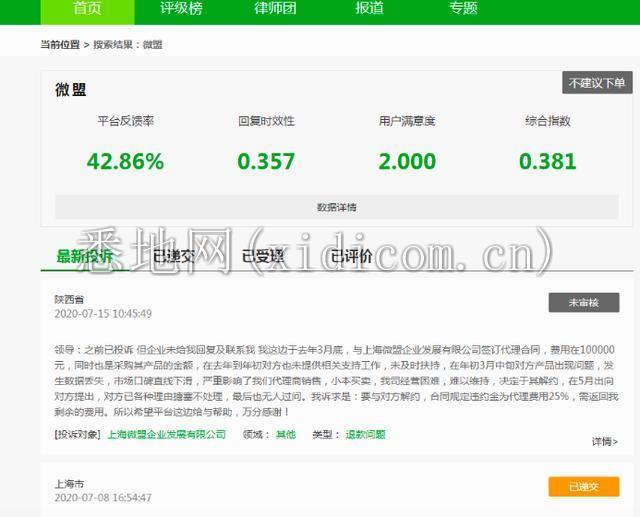Click the orange 已递交 status button

tap(584, 486)
